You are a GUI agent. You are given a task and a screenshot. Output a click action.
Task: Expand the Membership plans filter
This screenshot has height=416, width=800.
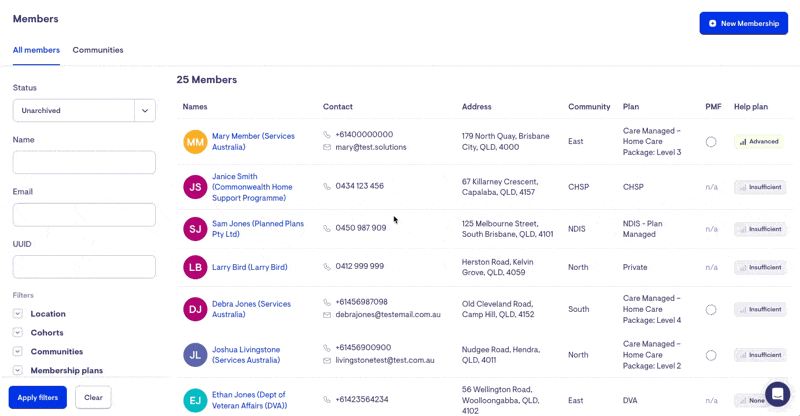(x=18, y=371)
